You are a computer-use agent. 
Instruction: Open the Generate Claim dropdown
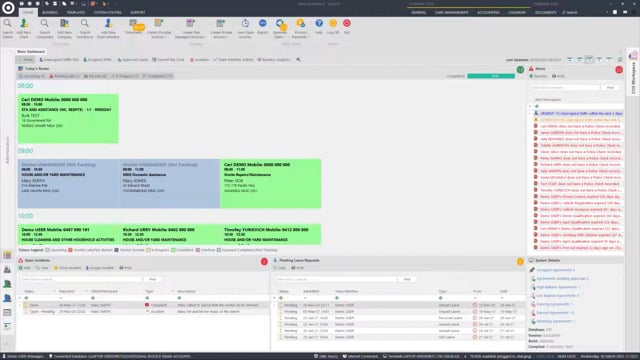coord(280,28)
